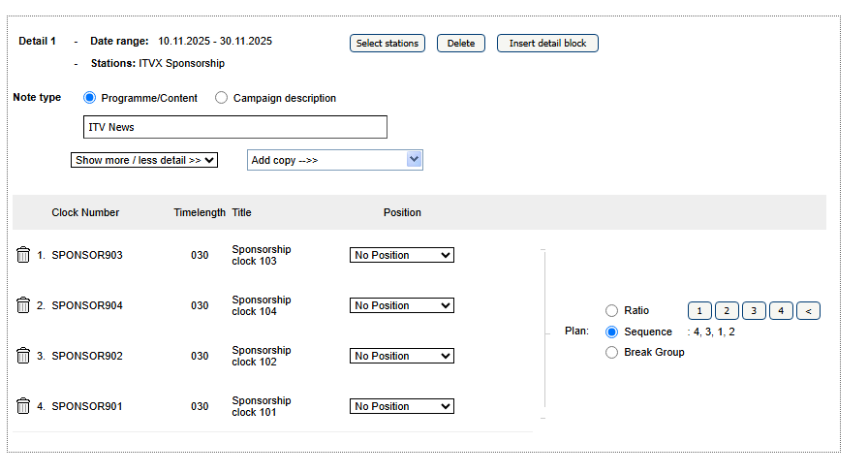Open Position dropdown for SPONSOR901

(401, 406)
